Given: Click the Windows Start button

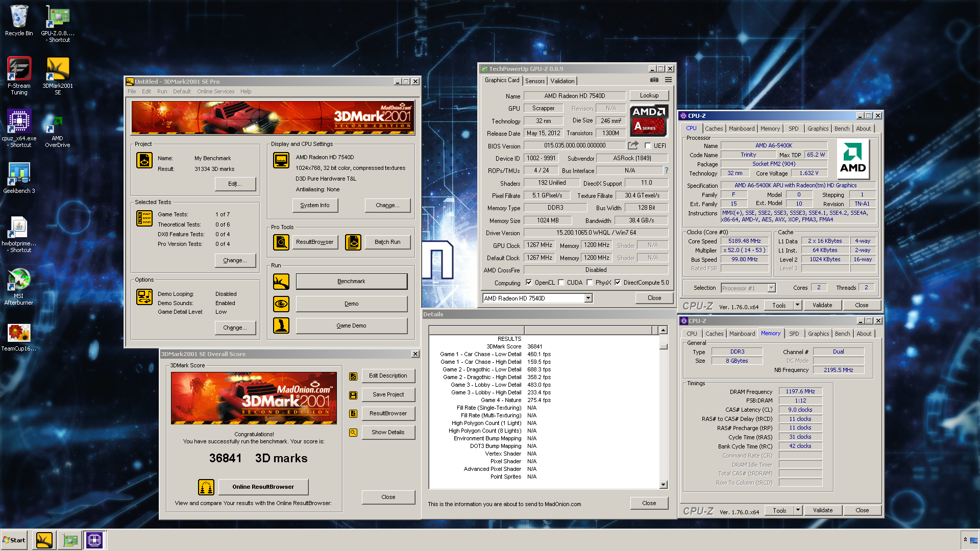Looking at the screenshot, I should [14, 540].
